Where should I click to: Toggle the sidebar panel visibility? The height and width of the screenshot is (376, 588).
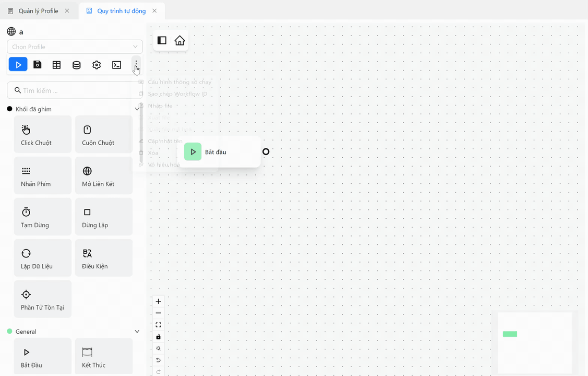coord(162,41)
